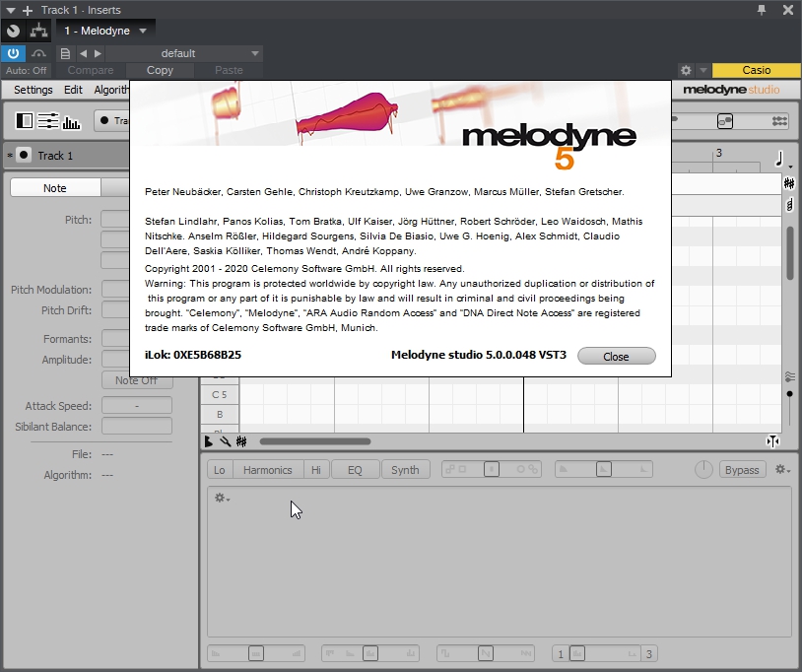Screen dimensions: 802x672
Task: Open the Inserts window menu triangle
Action: [x=10, y=10]
